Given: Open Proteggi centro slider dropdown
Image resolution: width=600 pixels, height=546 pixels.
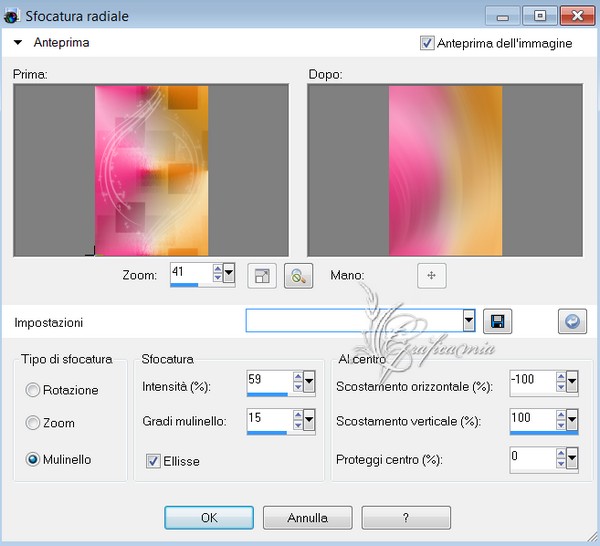Looking at the screenshot, I should pos(572,458).
